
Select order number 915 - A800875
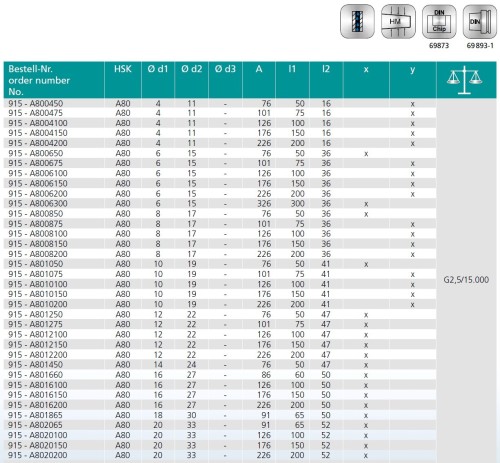click(x=35, y=224)
